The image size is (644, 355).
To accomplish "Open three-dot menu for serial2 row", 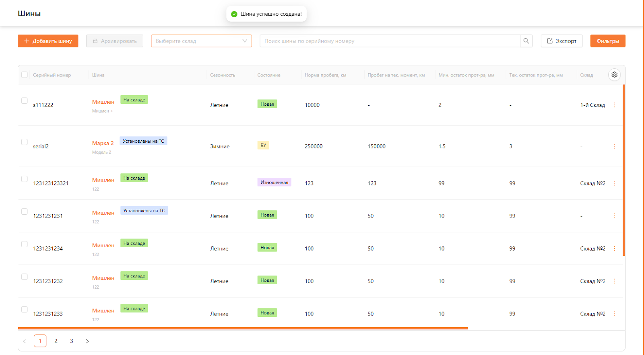I will pos(614,146).
